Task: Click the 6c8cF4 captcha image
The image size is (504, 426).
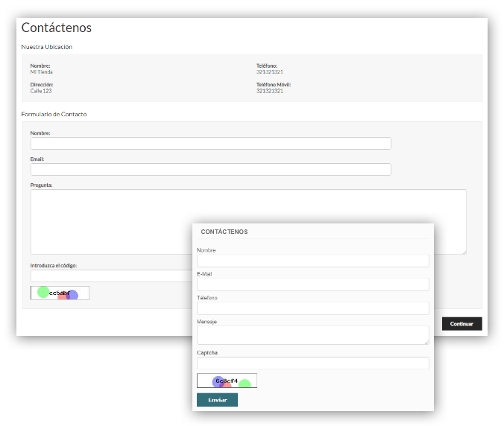Action: click(x=227, y=381)
